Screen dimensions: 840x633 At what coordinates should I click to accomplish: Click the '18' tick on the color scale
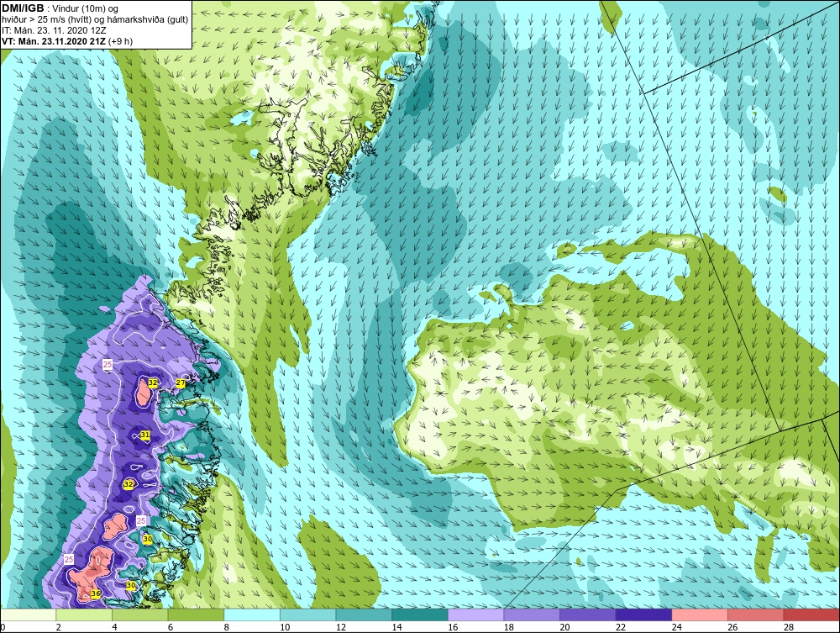click(x=509, y=627)
